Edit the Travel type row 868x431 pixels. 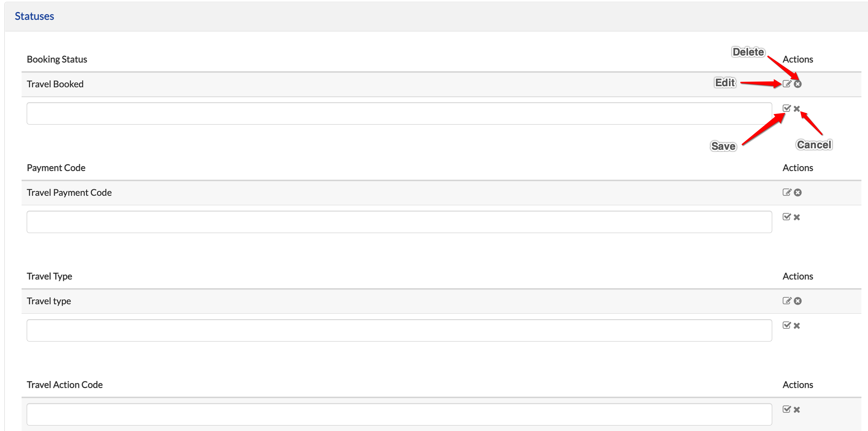pos(787,301)
